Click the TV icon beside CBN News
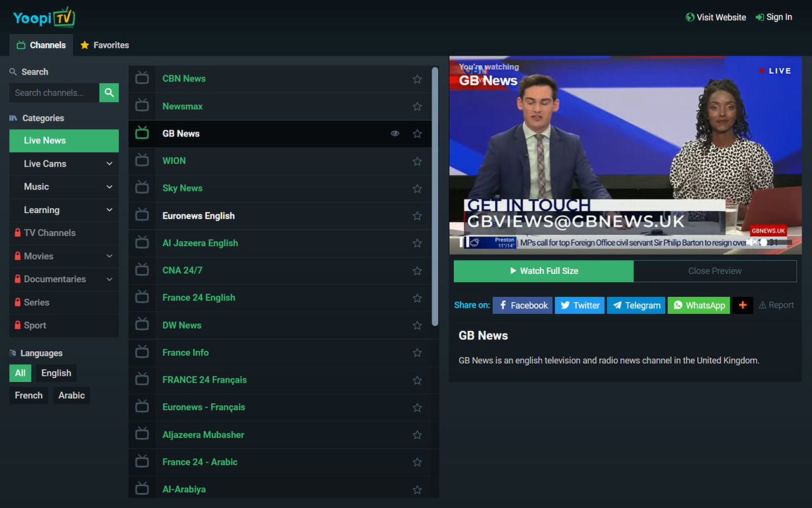The width and height of the screenshot is (812, 508). pos(142,79)
